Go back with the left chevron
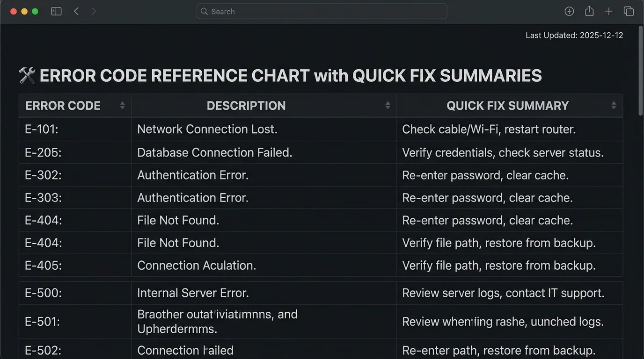644x359 pixels. click(76, 11)
